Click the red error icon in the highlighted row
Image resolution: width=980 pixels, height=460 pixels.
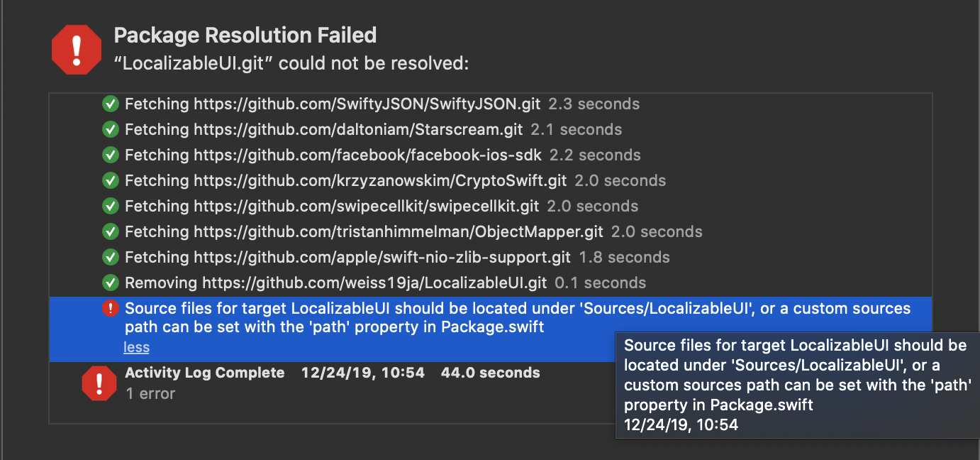[x=110, y=309]
